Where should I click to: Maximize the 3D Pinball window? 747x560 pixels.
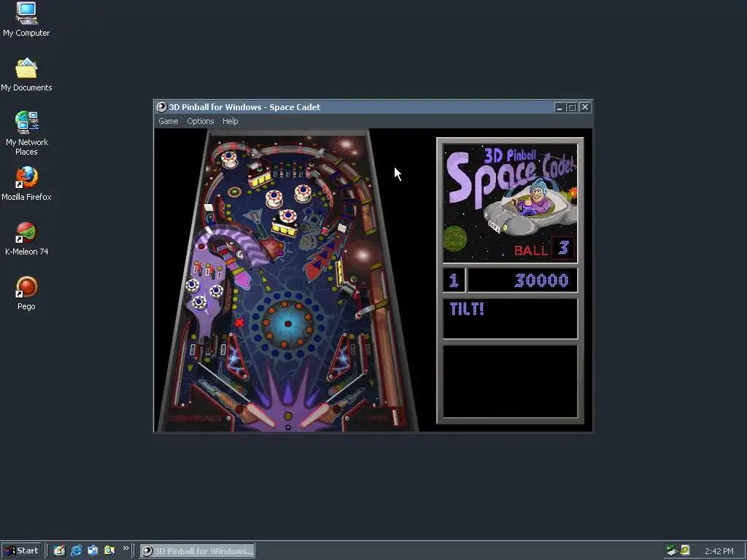[572, 108]
